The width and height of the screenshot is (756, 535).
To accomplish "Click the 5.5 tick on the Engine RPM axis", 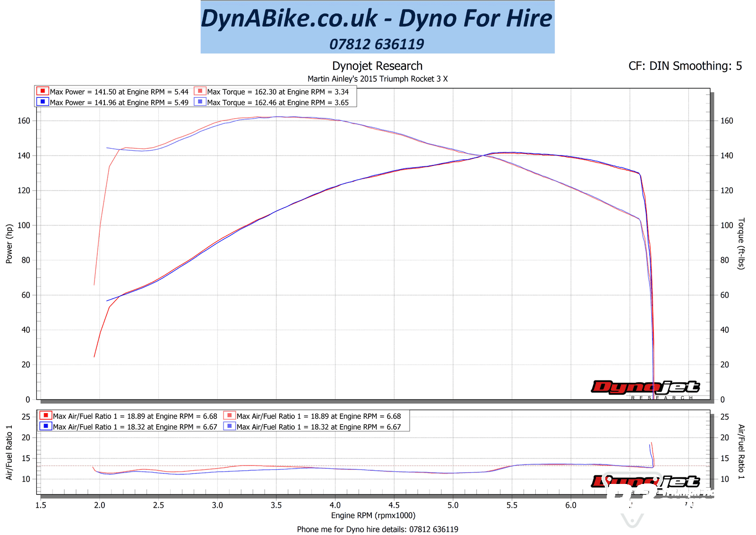I will point(512,505).
